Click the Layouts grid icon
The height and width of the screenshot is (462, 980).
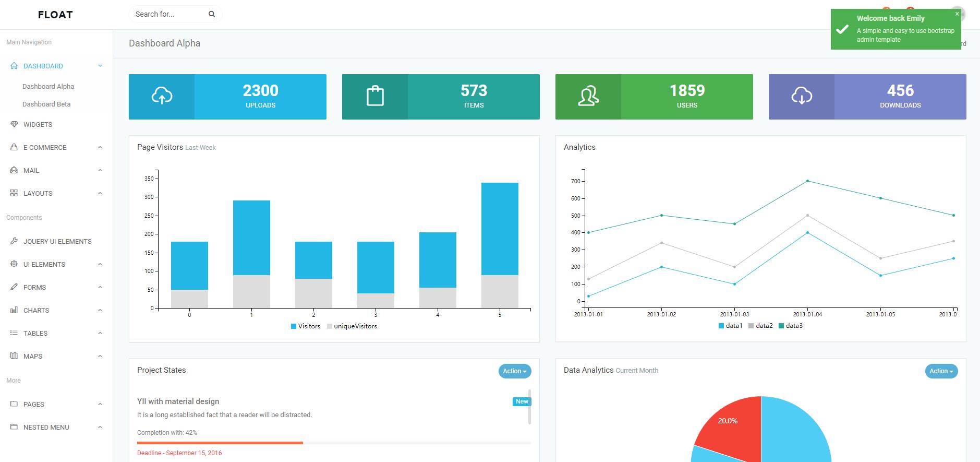[x=14, y=194]
